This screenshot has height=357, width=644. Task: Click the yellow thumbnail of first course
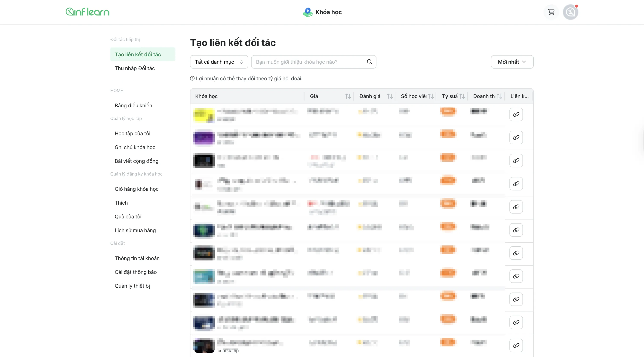click(x=204, y=115)
